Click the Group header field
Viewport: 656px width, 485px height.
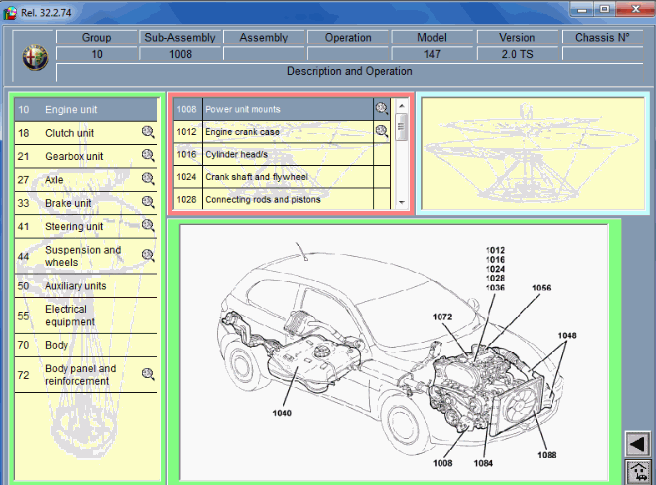pos(97,38)
